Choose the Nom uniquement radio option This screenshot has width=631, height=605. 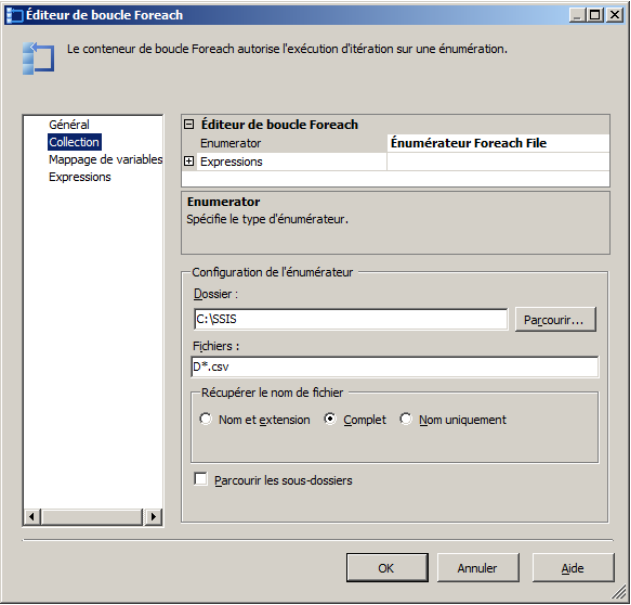point(406,420)
